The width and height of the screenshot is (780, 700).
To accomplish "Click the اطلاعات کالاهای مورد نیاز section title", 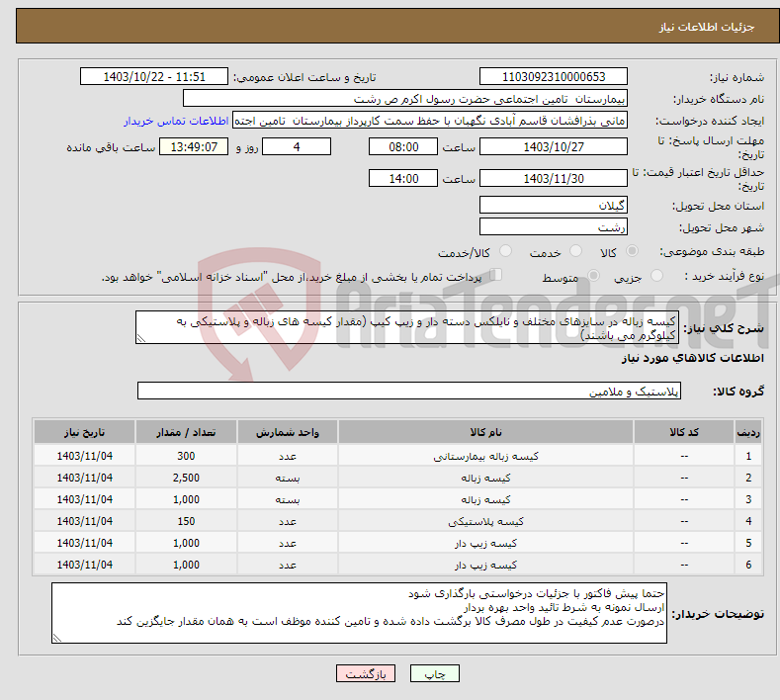I will tap(692, 358).
